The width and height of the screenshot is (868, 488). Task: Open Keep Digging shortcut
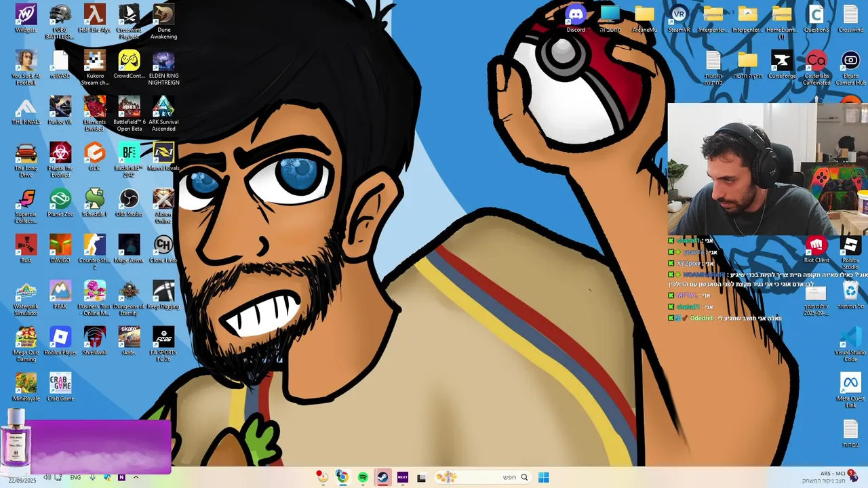point(163,295)
